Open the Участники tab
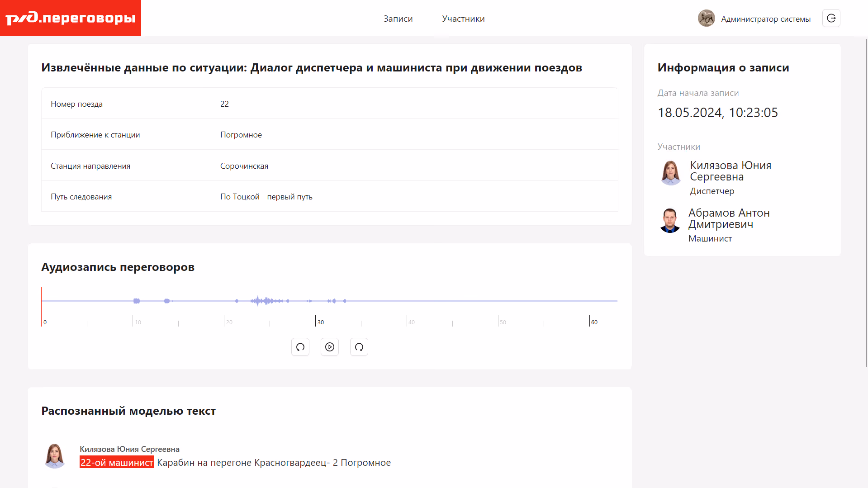The height and width of the screenshot is (488, 868). tap(463, 19)
